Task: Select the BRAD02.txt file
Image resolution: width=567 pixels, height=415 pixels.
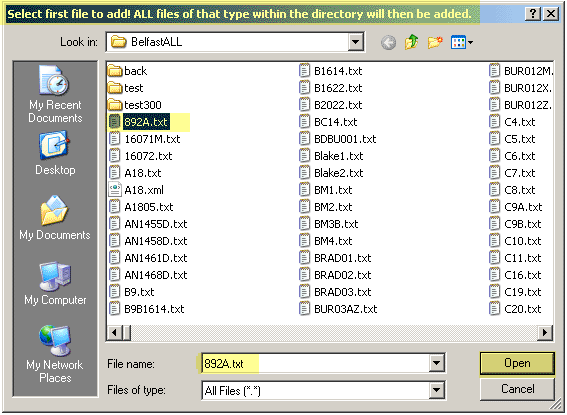Action: [335, 275]
